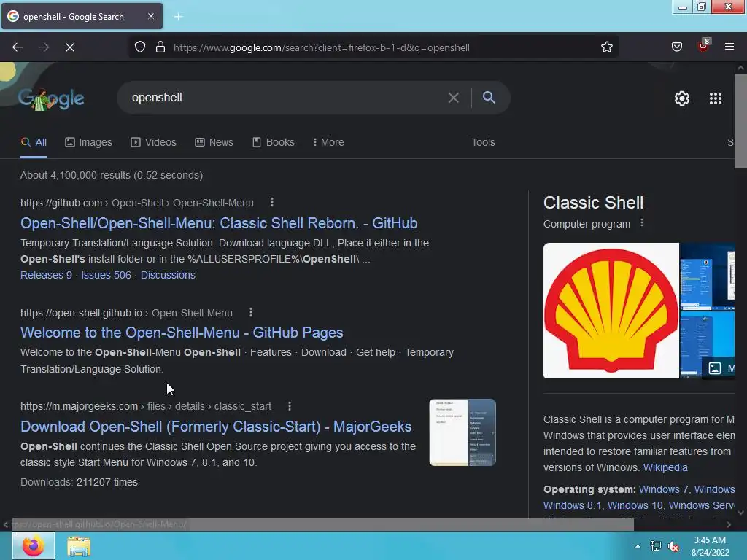This screenshot has width=747, height=560.
Task: Click the 'Classic Shell' panel heading
Action: coord(593,203)
